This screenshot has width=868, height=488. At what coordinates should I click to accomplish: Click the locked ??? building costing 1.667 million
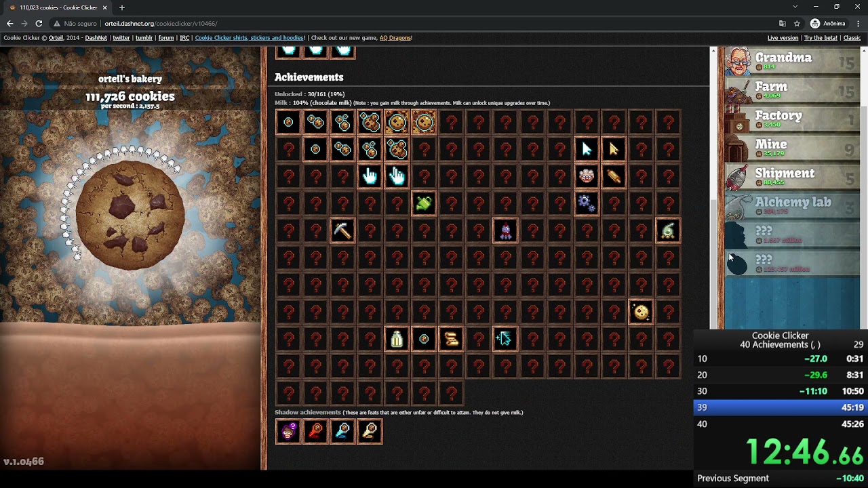pos(792,235)
